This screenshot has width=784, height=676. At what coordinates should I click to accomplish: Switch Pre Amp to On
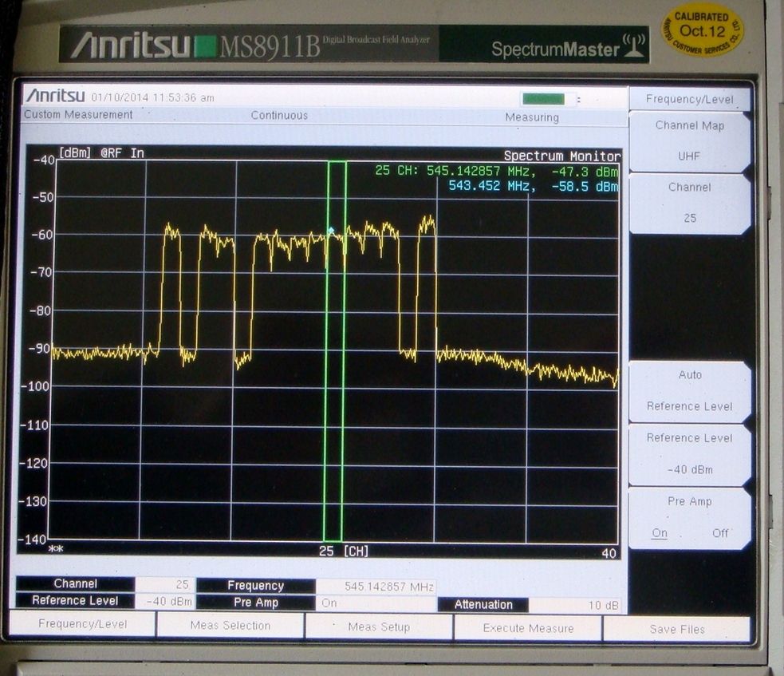tap(660, 533)
